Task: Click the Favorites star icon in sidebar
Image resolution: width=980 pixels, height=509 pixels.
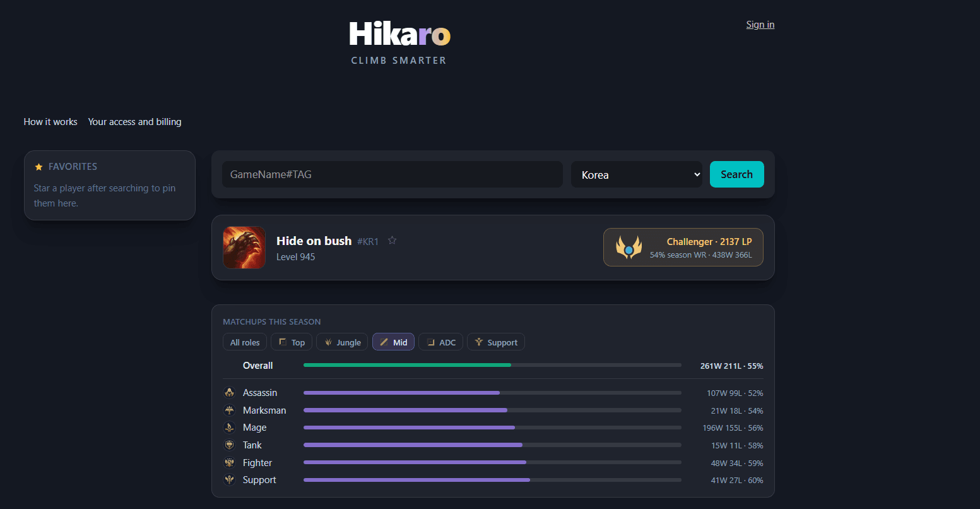Action: (38, 167)
